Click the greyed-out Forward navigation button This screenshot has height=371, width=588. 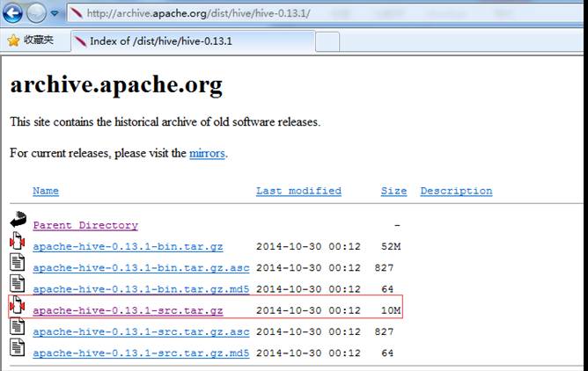(36, 13)
